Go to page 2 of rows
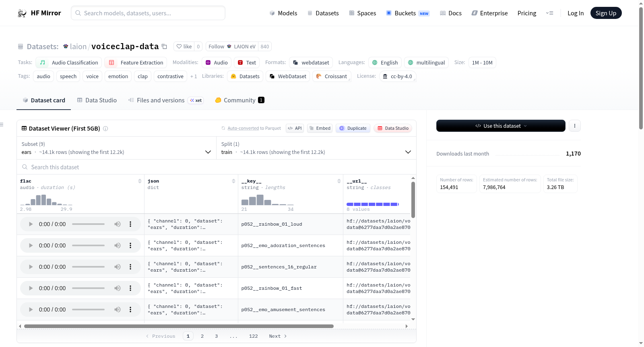644x347 pixels. coord(202,336)
